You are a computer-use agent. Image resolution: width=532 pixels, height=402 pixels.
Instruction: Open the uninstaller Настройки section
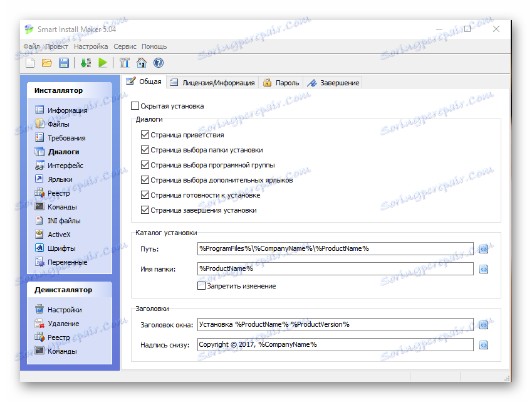58,310
